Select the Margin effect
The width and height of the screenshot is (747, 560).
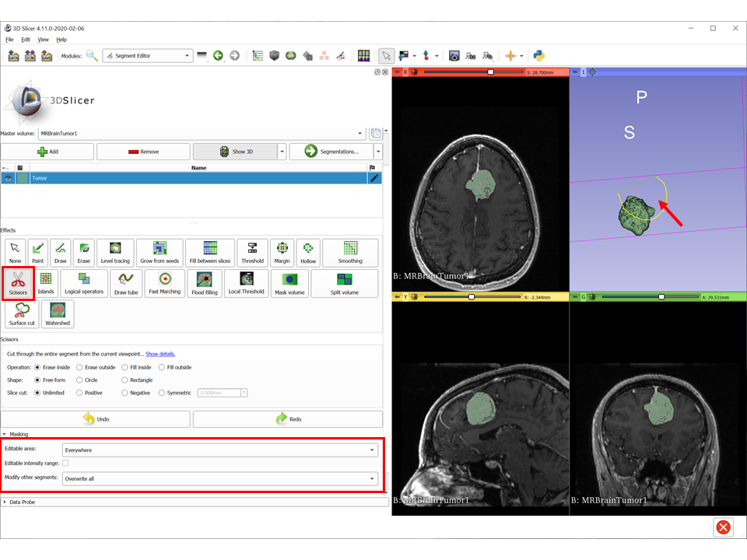click(282, 252)
